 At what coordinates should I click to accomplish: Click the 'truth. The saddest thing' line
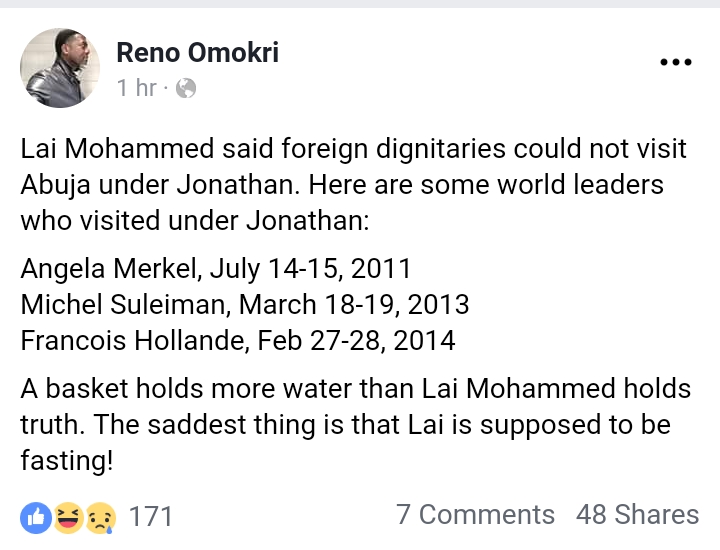point(345,424)
